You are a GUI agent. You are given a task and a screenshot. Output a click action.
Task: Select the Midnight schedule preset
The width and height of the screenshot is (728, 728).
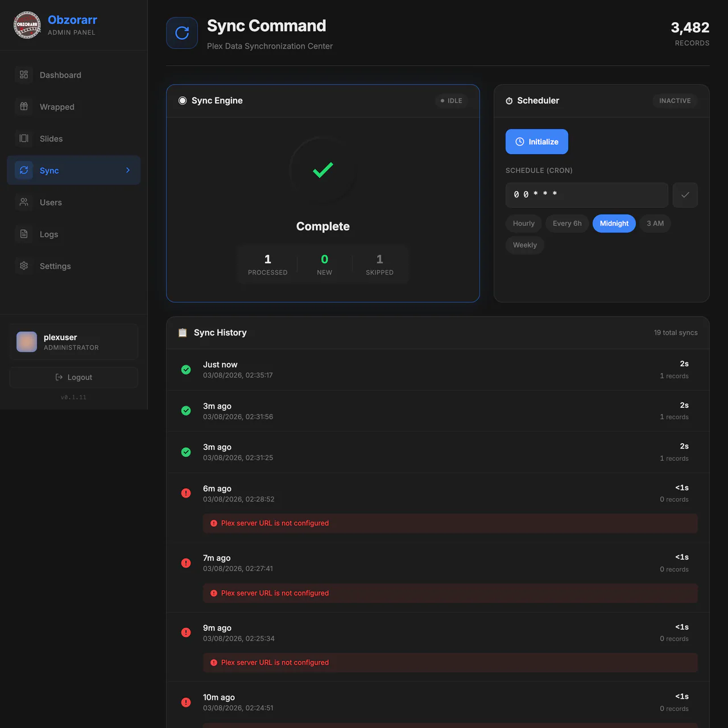pos(614,224)
